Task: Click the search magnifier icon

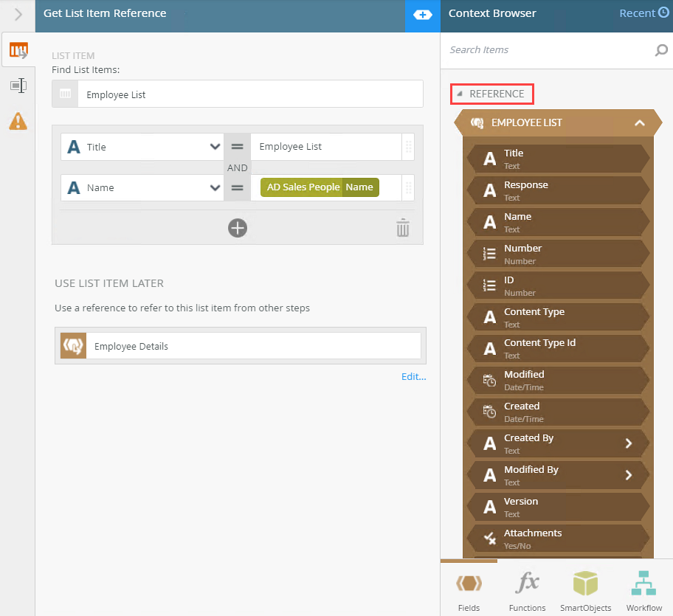Action: pyautogui.click(x=661, y=50)
